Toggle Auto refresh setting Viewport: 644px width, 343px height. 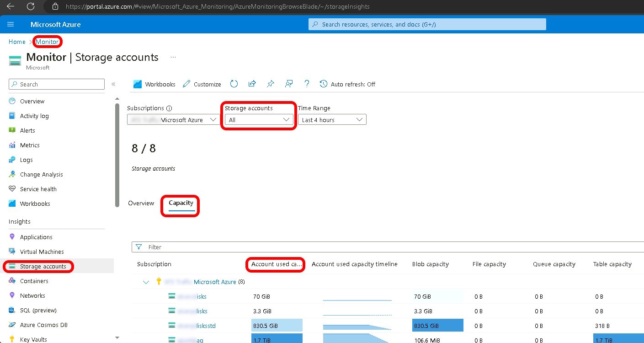coord(347,84)
